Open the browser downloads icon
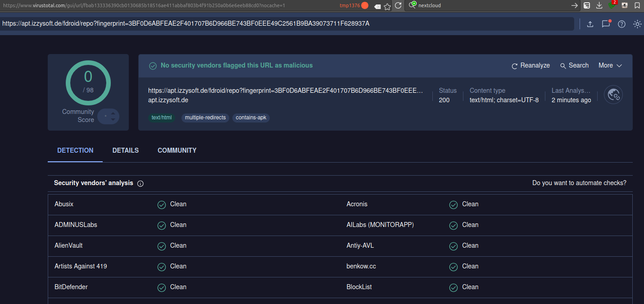Viewport: 644px width, 304px height. point(599,5)
